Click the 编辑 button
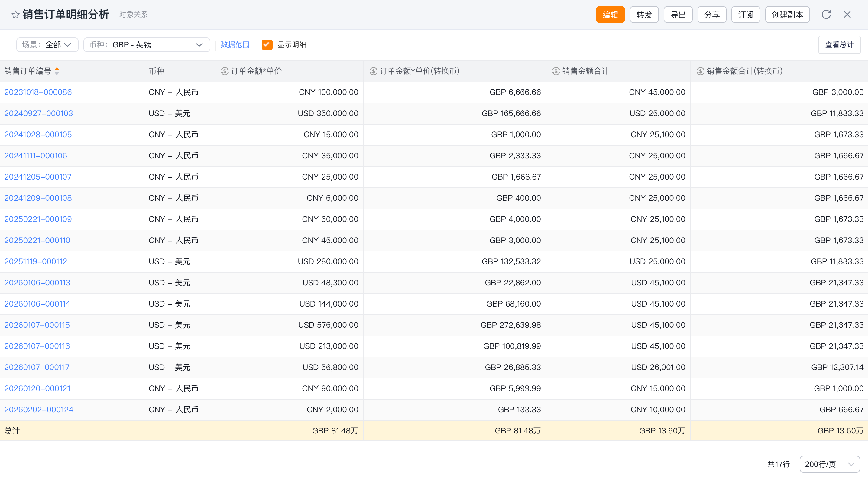868x477 pixels. pyautogui.click(x=610, y=15)
